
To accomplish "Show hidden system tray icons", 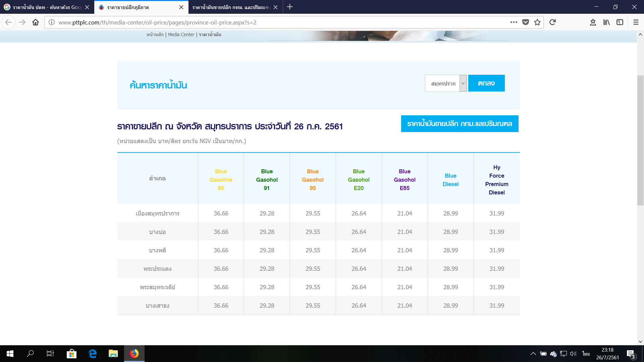I will click(x=533, y=354).
